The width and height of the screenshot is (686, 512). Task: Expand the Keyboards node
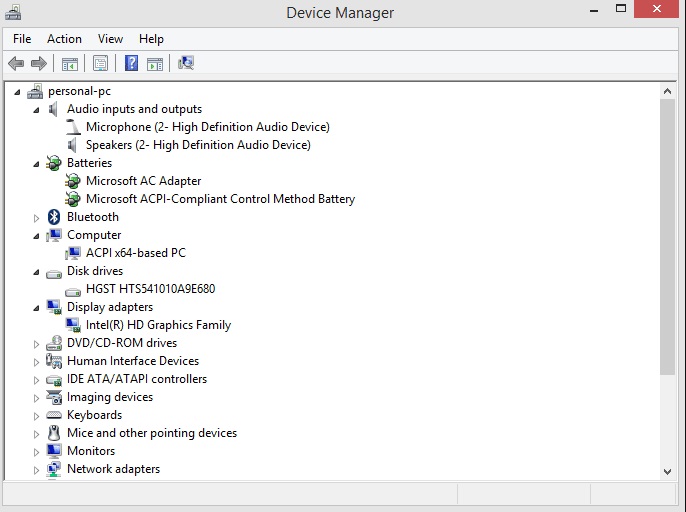(x=36, y=416)
